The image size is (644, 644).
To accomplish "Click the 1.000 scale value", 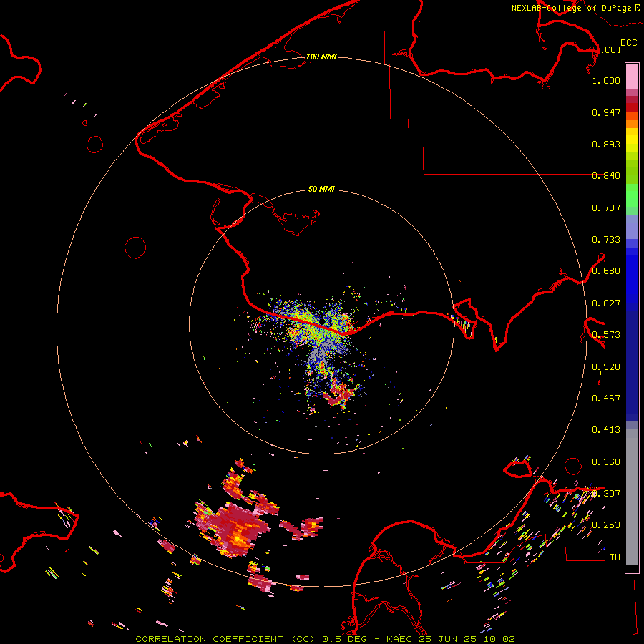I will (606, 80).
